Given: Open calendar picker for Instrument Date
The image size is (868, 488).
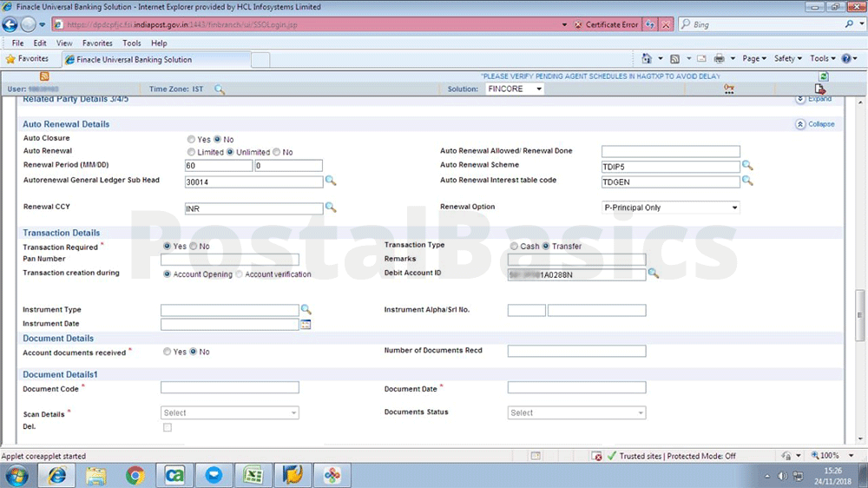Looking at the screenshot, I should [306, 325].
